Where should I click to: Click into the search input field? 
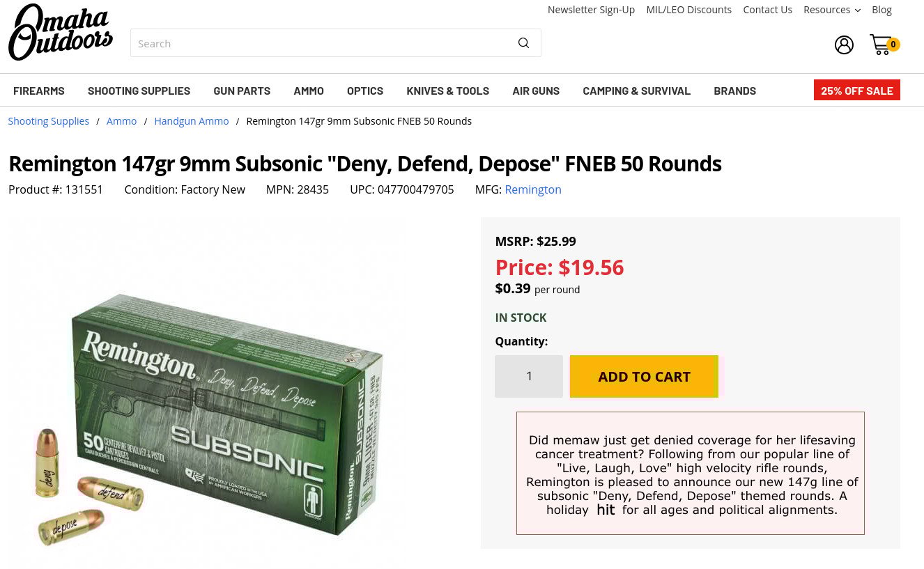point(321,43)
